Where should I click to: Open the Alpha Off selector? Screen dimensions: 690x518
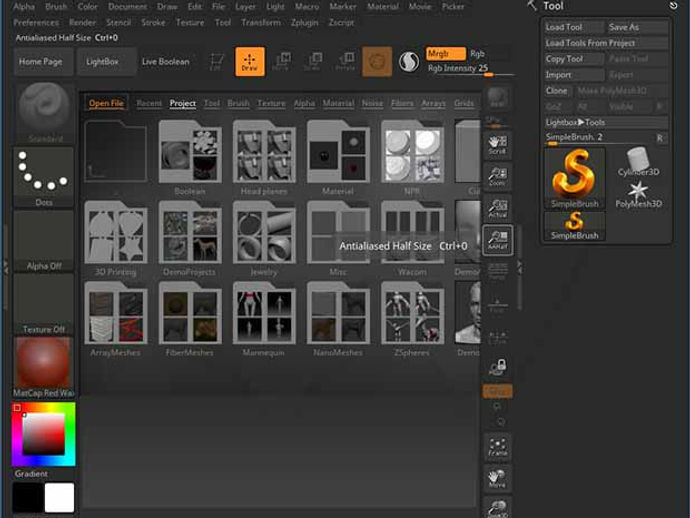(x=44, y=241)
